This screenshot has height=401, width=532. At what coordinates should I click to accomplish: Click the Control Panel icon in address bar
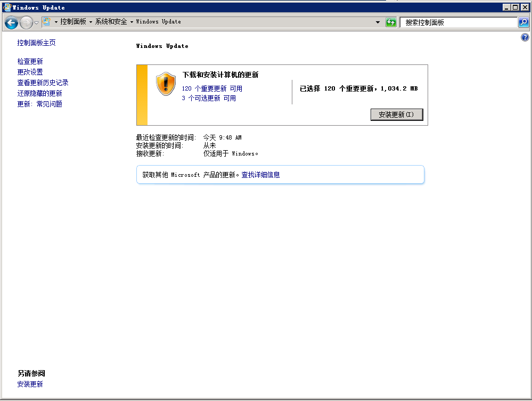(x=46, y=22)
